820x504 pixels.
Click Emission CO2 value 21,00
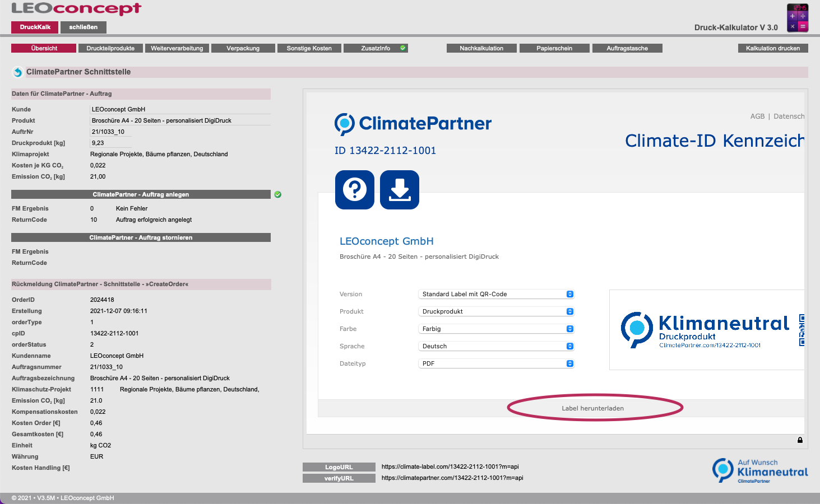click(x=98, y=176)
